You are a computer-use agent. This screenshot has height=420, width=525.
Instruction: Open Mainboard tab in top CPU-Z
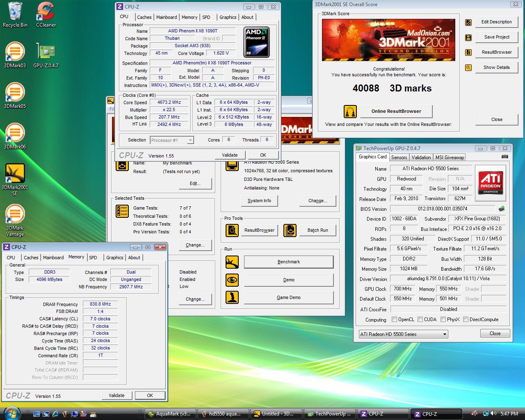167,17
